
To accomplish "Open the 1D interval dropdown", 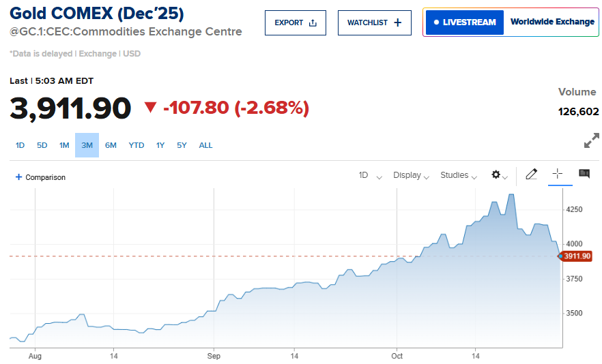I will tap(370, 176).
